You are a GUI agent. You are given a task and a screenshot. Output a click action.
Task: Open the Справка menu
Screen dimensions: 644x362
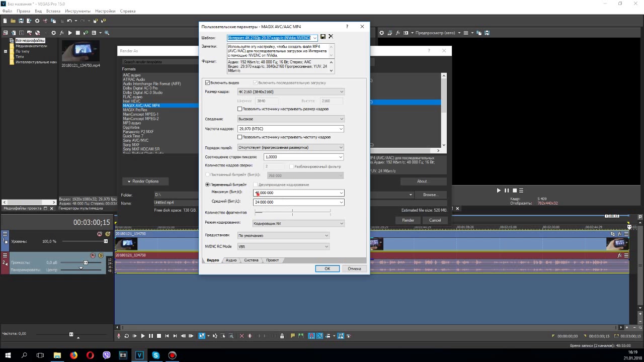pyautogui.click(x=128, y=11)
